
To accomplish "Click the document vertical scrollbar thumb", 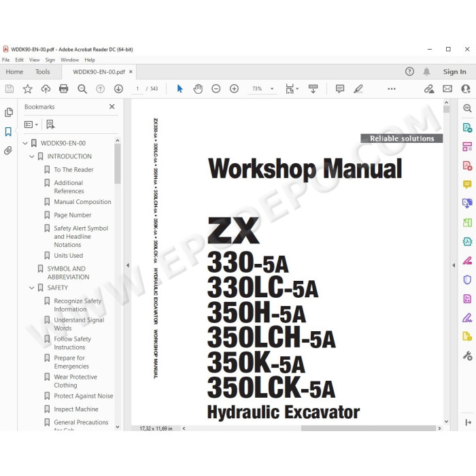I will click(x=446, y=109).
